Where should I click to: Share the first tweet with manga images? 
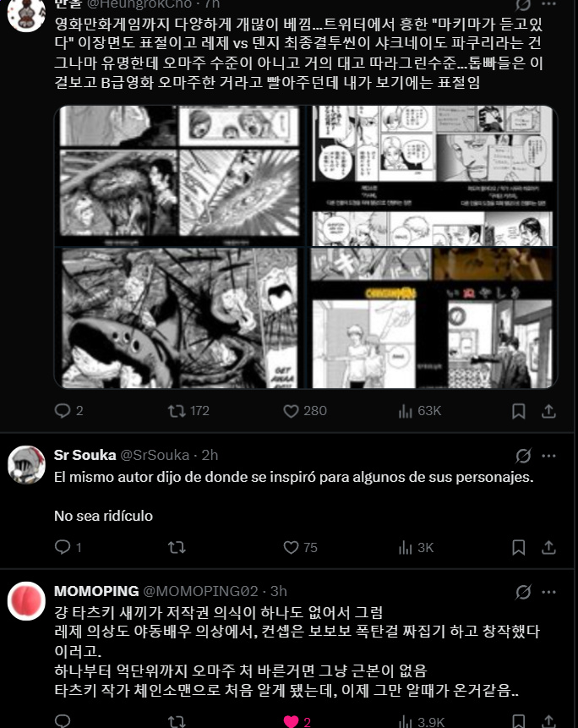tap(548, 411)
